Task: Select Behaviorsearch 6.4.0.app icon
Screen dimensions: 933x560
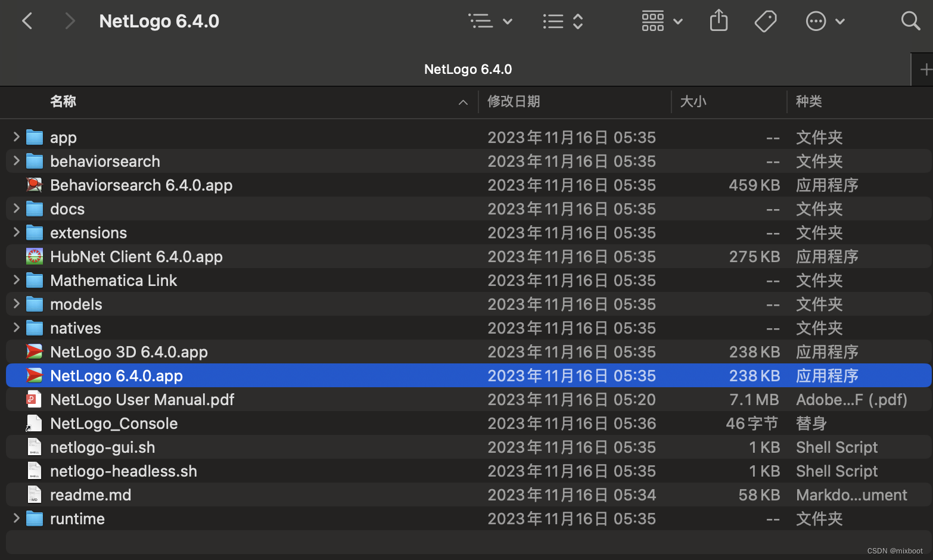Action: point(35,185)
